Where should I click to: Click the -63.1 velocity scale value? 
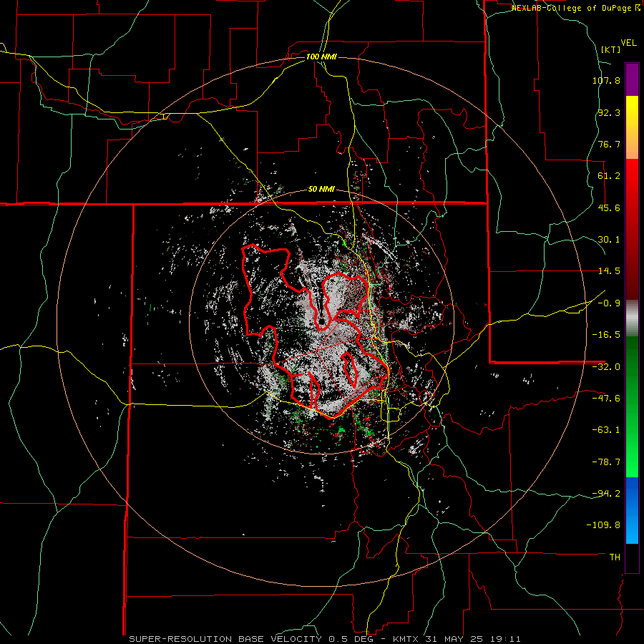[606, 430]
